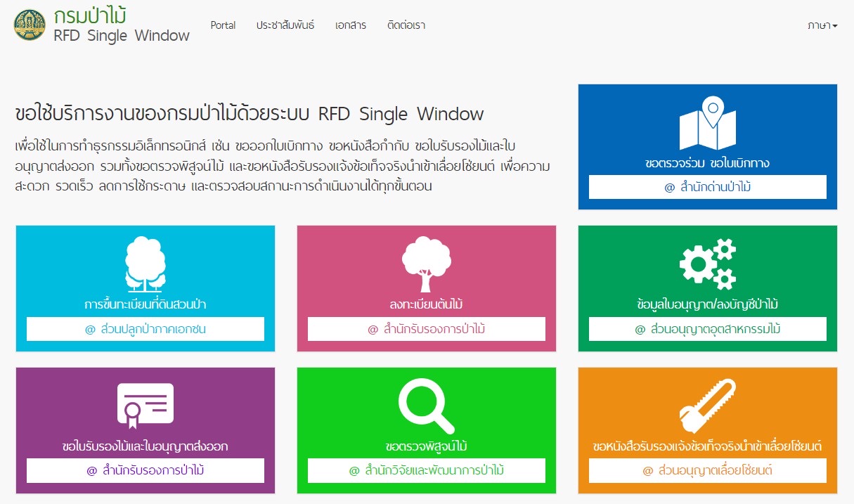Viewport: 854px width, 504px height.
Task: Open the เอกสาร menu item
Action: point(351,25)
